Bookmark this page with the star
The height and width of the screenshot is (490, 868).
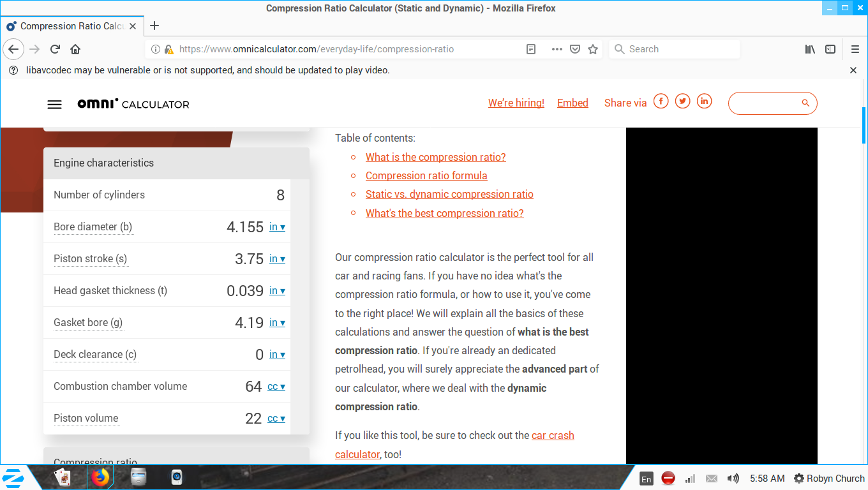[x=593, y=49]
